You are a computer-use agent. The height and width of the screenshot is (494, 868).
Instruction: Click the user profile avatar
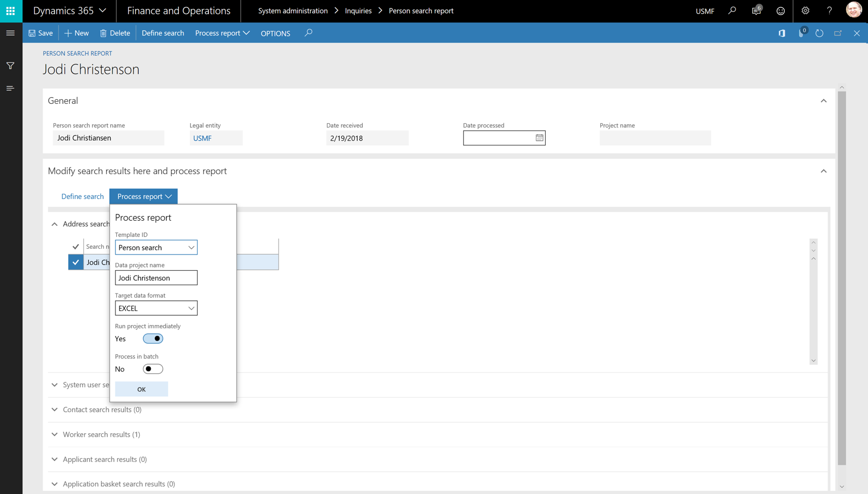click(x=854, y=10)
